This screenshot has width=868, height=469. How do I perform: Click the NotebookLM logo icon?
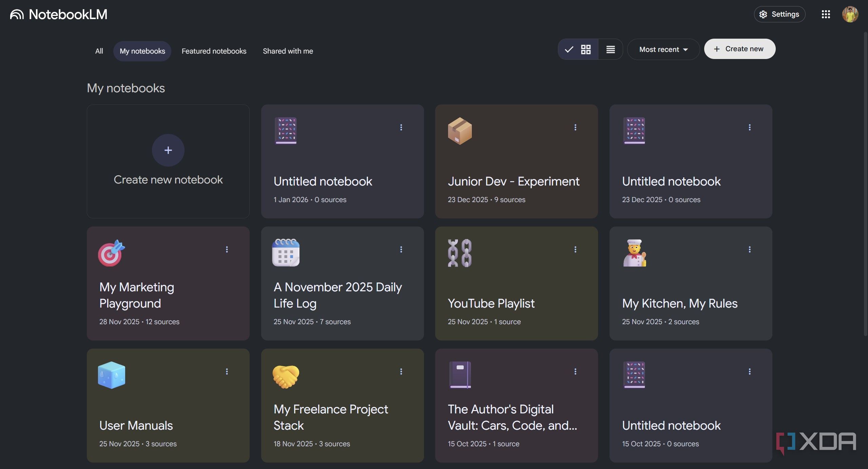point(17,15)
